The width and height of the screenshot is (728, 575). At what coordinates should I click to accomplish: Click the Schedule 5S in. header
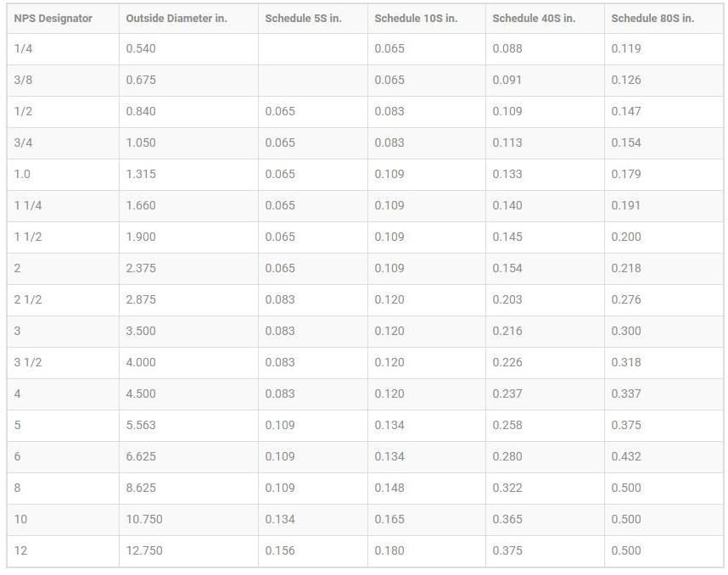[303, 18]
